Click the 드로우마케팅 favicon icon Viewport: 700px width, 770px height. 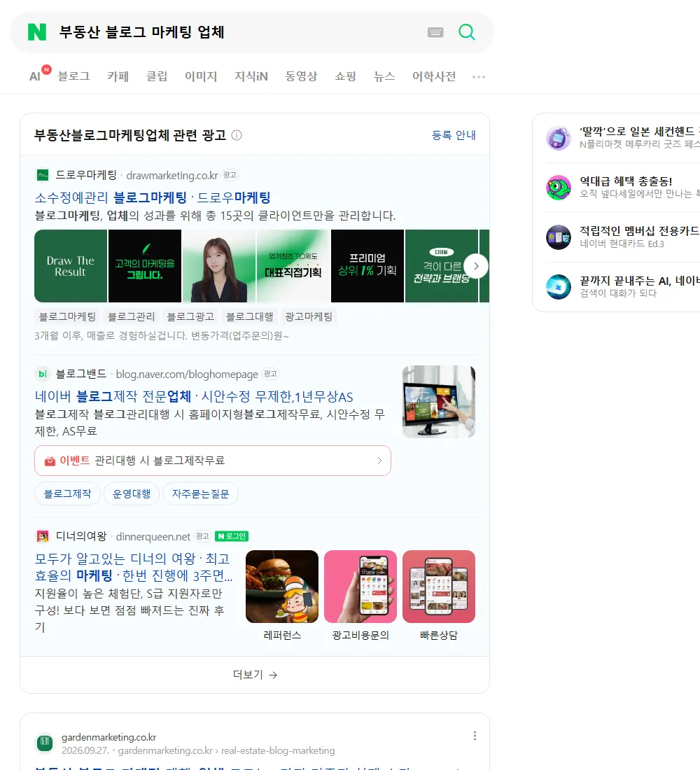click(43, 175)
